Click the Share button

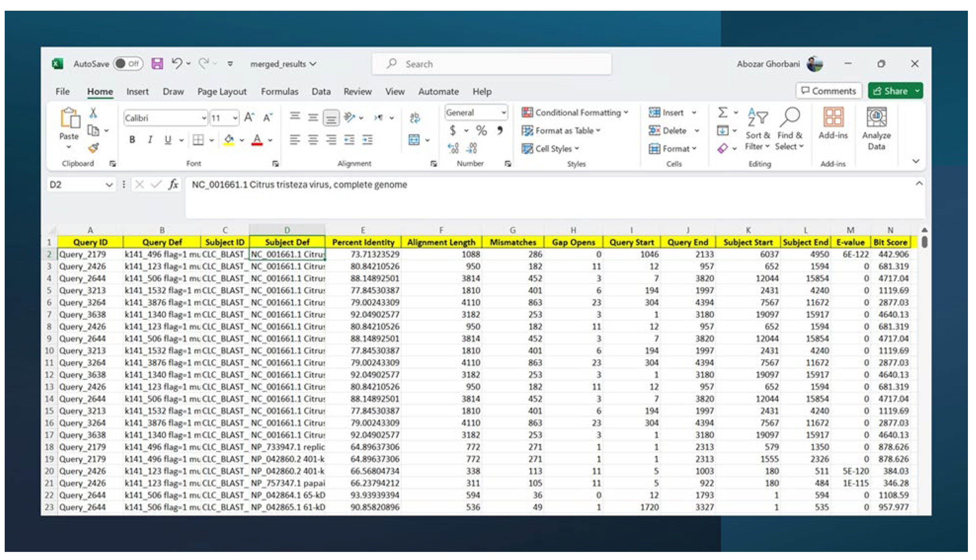click(894, 91)
